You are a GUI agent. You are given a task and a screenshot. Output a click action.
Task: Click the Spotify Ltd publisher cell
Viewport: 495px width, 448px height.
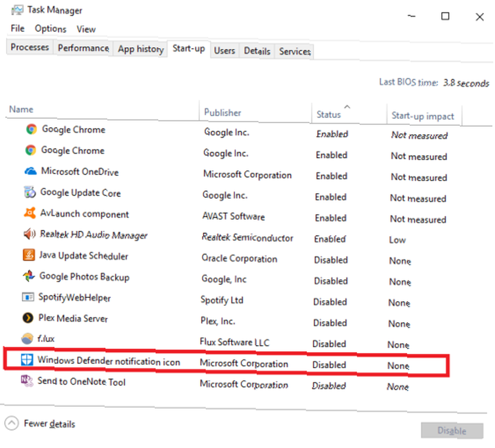pyautogui.click(x=222, y=300)
